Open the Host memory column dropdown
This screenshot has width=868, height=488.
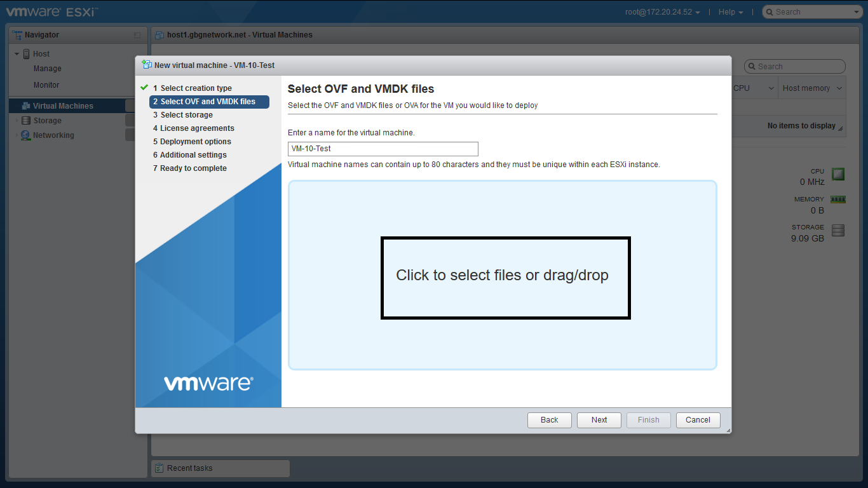tap(839, 88)
